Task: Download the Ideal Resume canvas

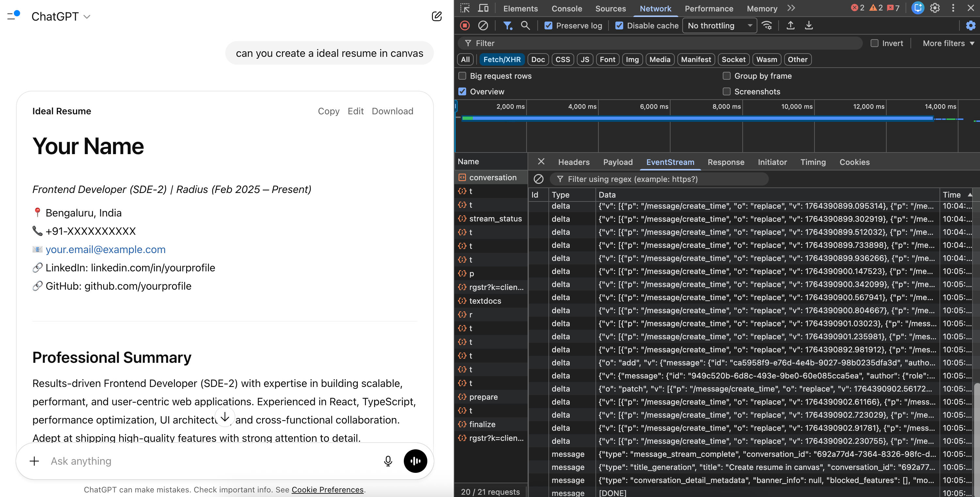Action: click(392, 111)
